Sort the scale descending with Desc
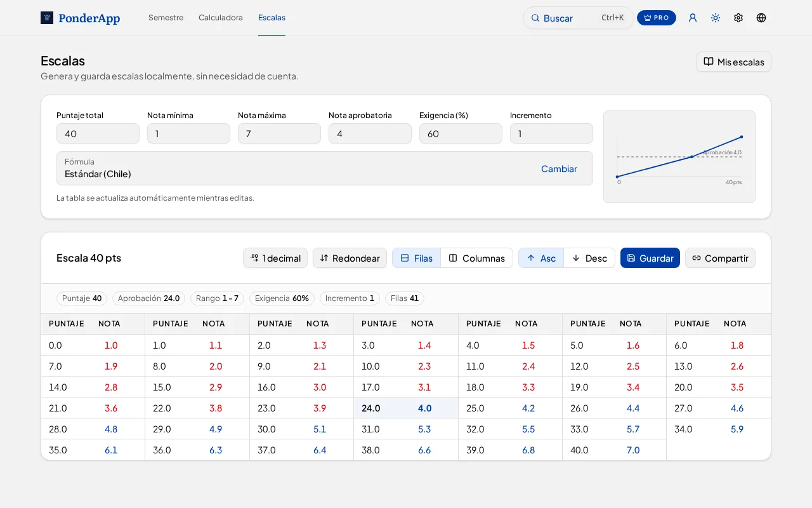The image size is (812, 508). (x=589, y=258)
